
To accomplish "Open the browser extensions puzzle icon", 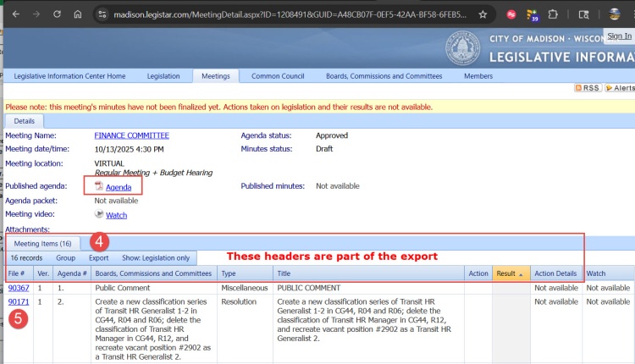I will pyautogui.click(x=553, y=14).
